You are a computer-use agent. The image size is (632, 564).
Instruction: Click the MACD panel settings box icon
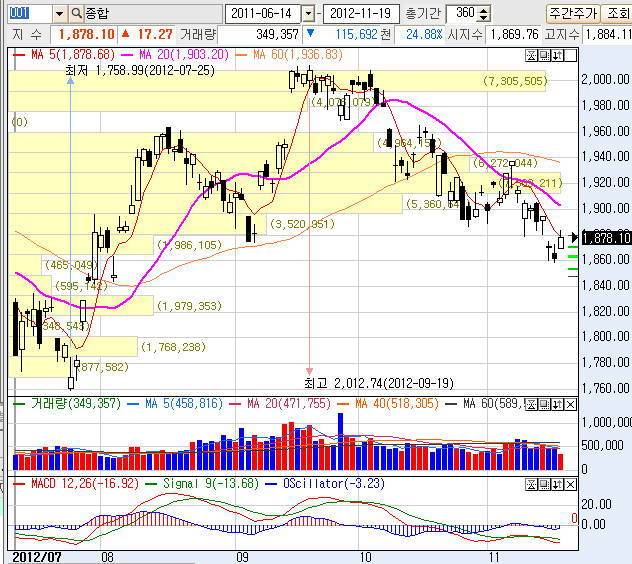click(544, 485)
